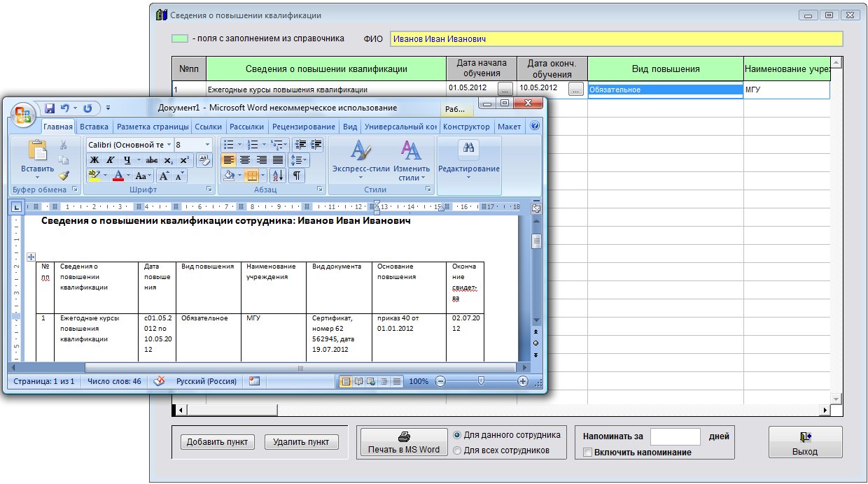Screen dimensions: 868x484
Task: Enable the 'Включить напоминание' checkbox
Action: (588, 453)
